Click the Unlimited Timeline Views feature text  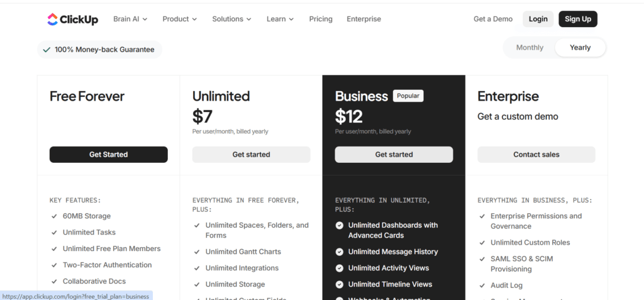(390, 284)
